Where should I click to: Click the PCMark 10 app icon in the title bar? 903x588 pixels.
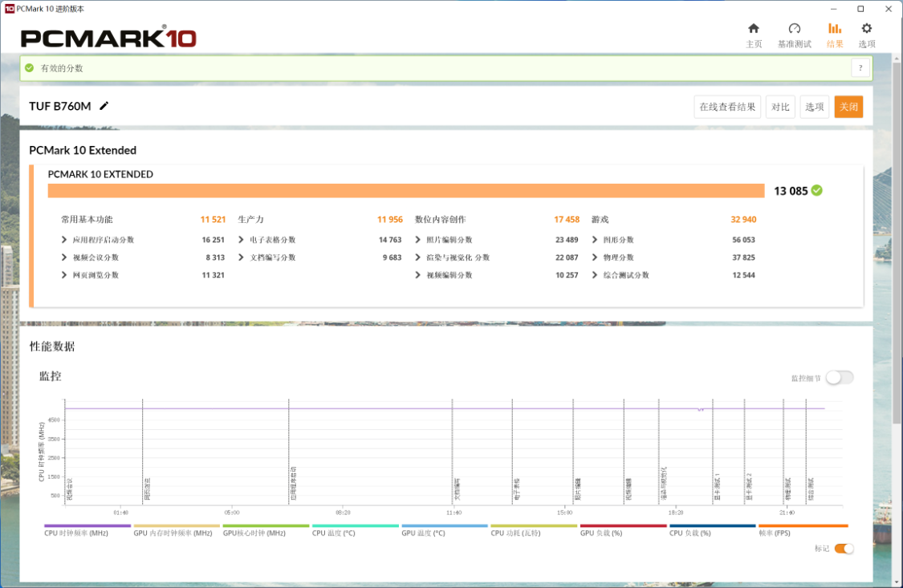tap(9, 9)
